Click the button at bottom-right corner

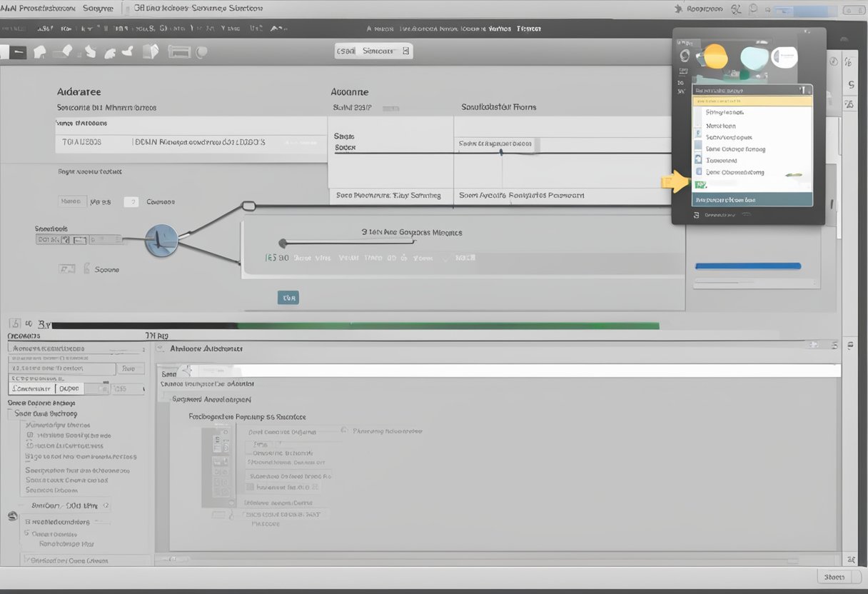click(x=833, y=577)
